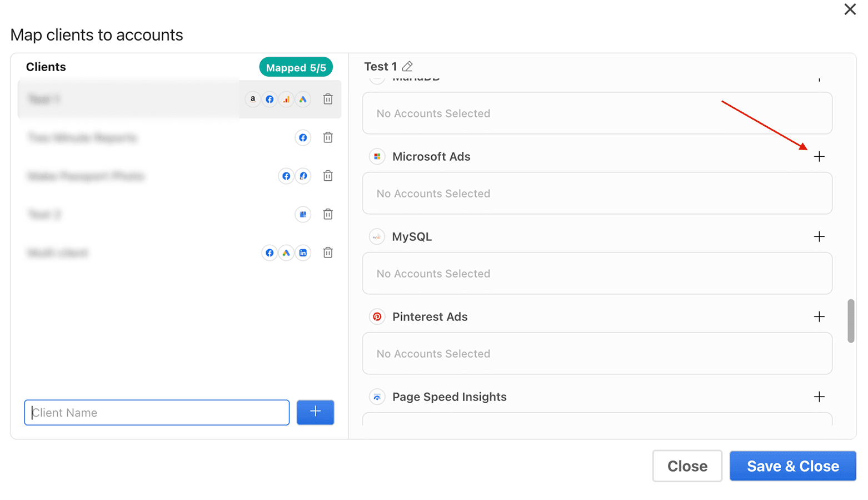
Task: Click the pencil edit icon beside Test 1 heading
Action: 408,66
